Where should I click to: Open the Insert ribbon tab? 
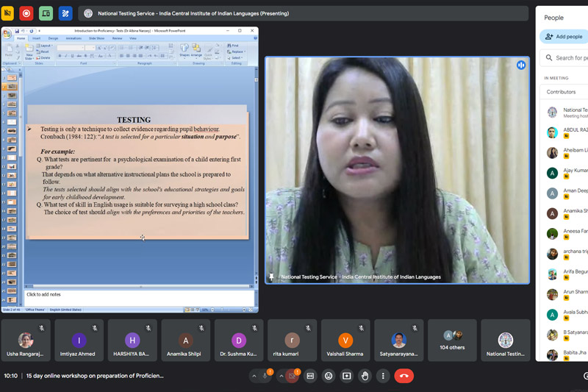click(36, 38)
